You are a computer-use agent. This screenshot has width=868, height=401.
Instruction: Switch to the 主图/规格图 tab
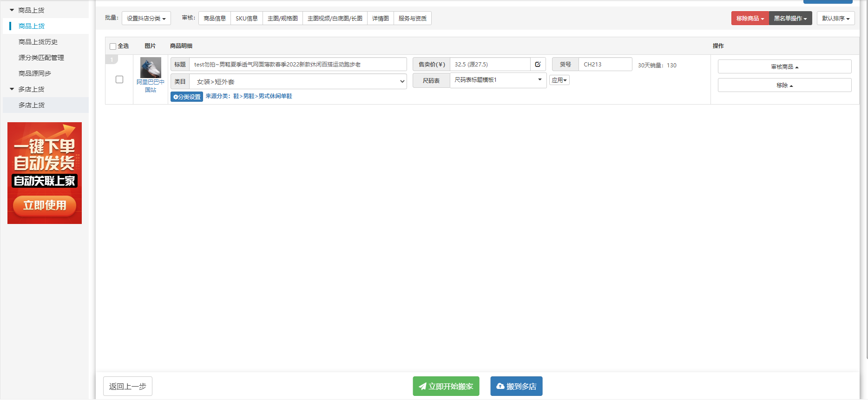click(x=283, y=19)
